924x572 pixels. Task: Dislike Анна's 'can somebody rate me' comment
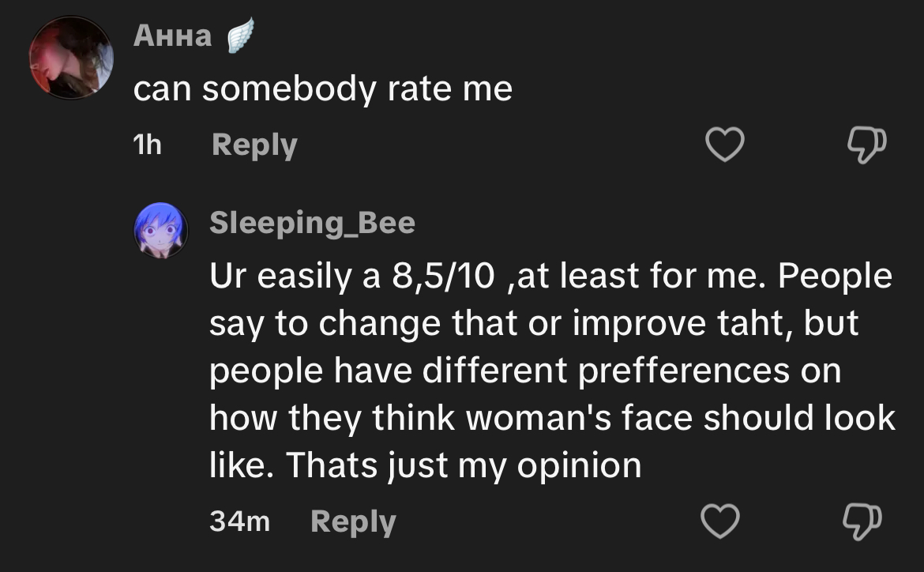[866, 145]
